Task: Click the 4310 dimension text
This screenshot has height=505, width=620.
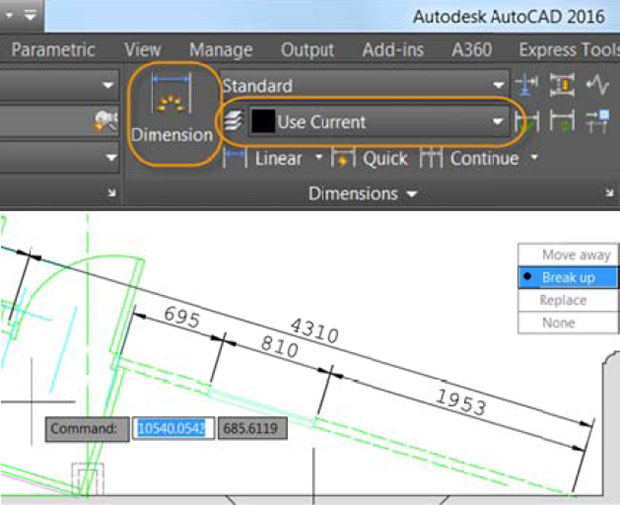Action: click(x=314, y=331)
